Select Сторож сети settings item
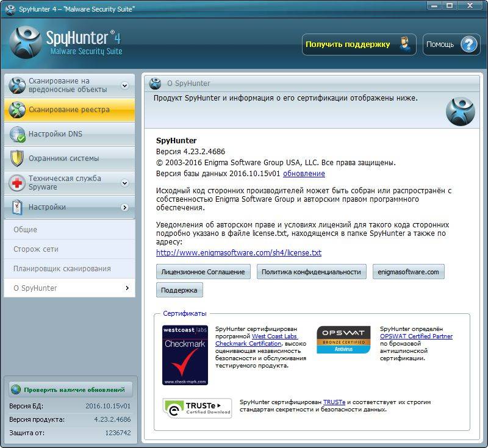 pos(70,249)
